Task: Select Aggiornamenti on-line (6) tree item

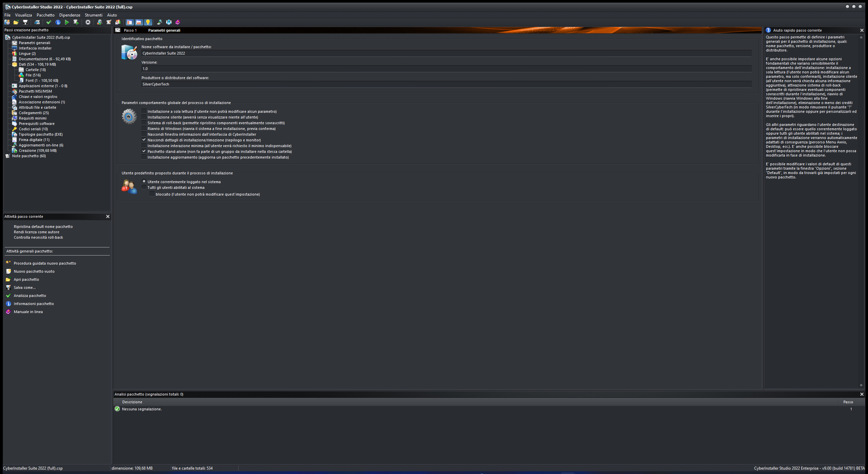Action: (x=41, y=145)
